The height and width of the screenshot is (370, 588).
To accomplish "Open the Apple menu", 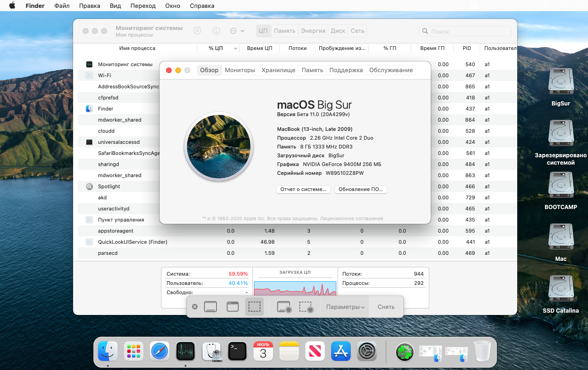I will point(12,6).
